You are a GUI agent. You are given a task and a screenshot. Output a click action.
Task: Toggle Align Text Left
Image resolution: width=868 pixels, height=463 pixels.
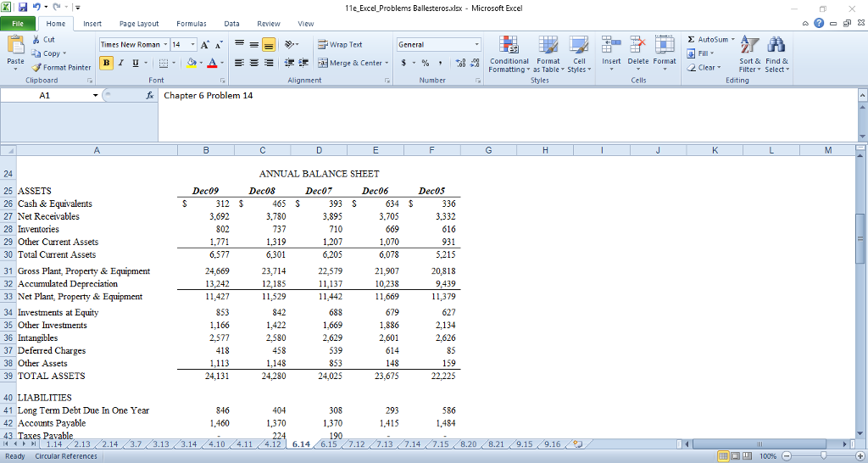(x=238, y=63)
